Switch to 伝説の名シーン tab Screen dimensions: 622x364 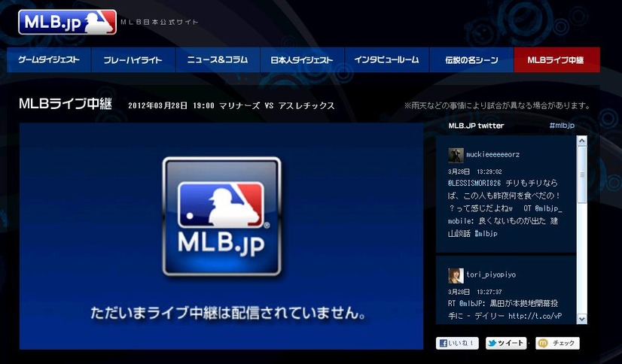click(471, 60)
